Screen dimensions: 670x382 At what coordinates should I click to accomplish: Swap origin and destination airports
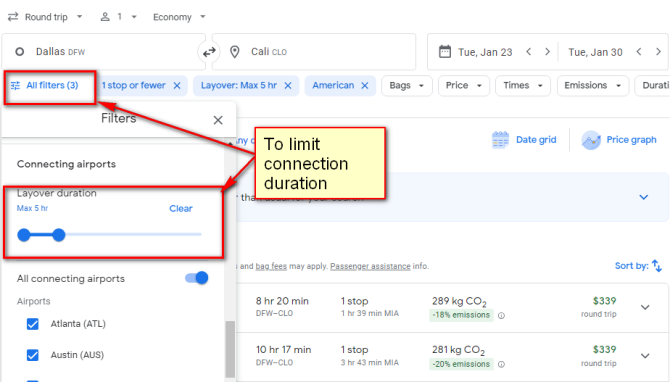click(209, 52)
